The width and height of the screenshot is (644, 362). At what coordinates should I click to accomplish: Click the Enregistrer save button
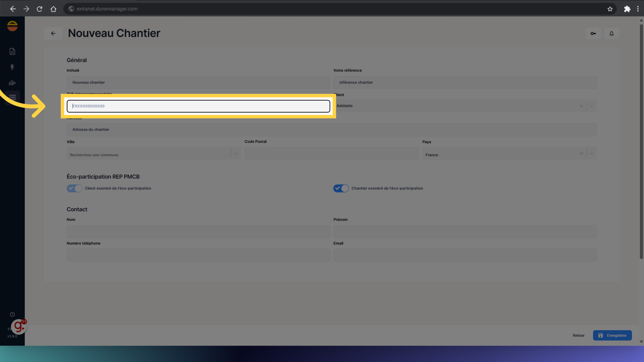612,335
